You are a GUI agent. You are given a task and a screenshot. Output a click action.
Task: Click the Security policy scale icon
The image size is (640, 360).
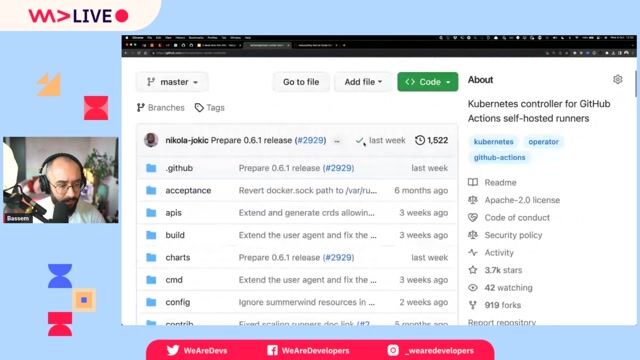point(473,235)
